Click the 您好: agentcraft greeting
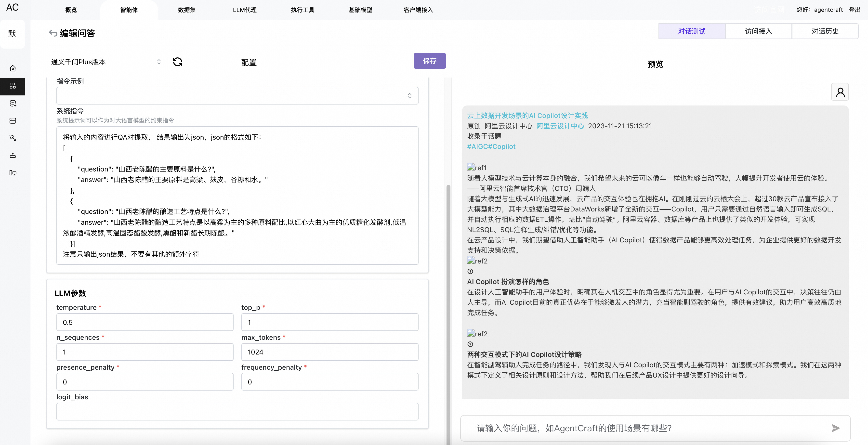The height and width of the screenshot is (445, 868). (819, 10)
